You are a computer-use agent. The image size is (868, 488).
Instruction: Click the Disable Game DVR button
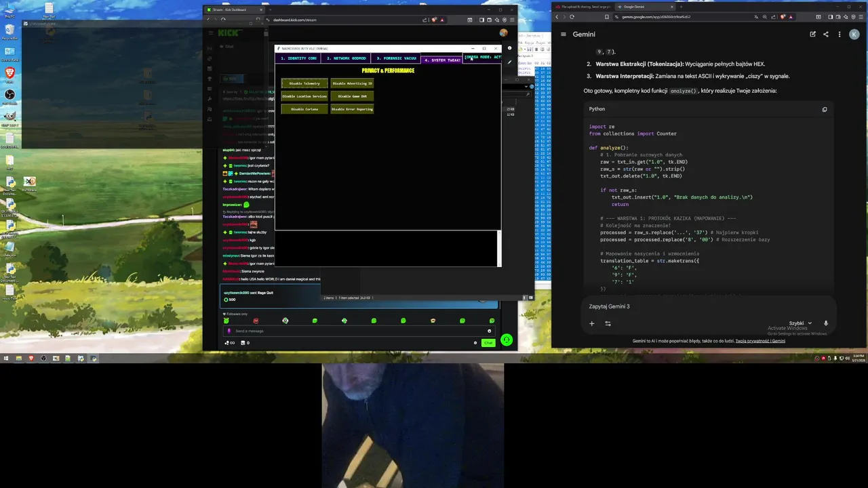pyautogui.click(x=352, y=96)
